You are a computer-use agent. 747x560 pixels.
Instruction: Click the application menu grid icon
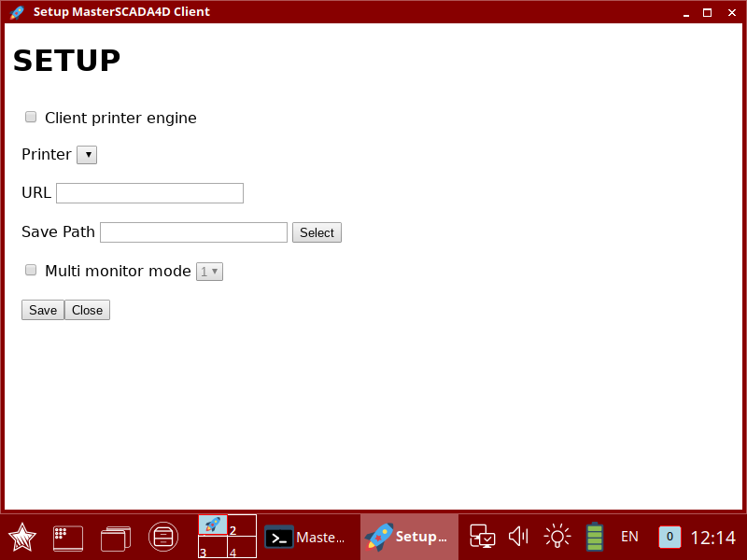coord(67,536)
